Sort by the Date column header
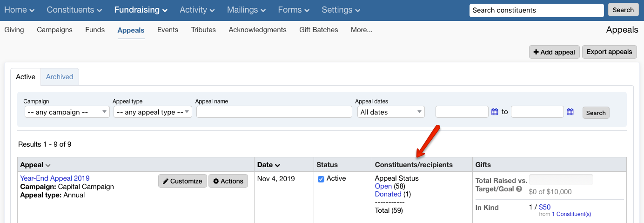644x223 pixels. coord(268,165)
